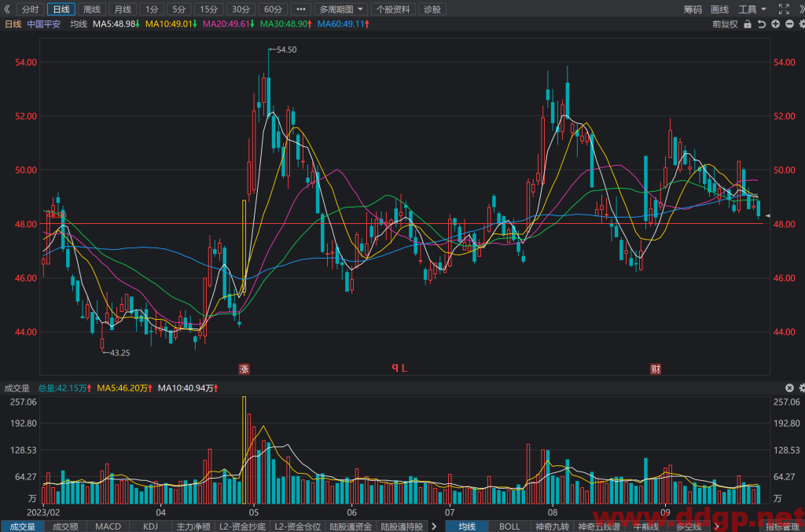Screen dimensions: 805x532
Task: Click the 均线 indicator label
Action: coord(79,24)
